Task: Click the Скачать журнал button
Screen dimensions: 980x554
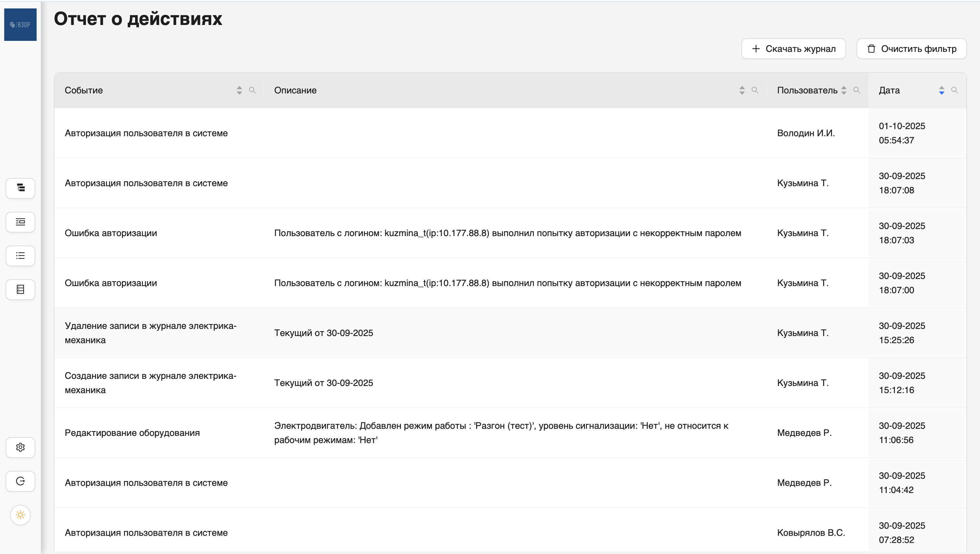Action: tap(793, 49)
